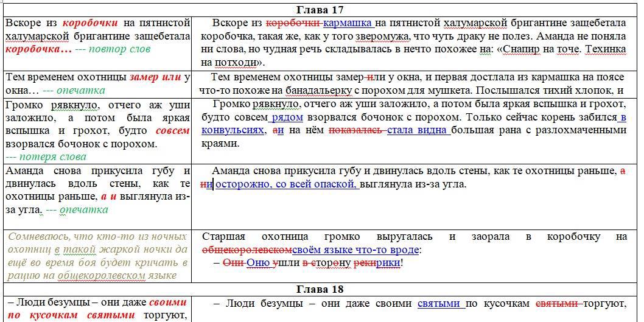Click the inserted phrase "осторожно, со всей опаской,"
Viewport: 644px width, 322px height.
pyautogui.click(x=286, y=185)
